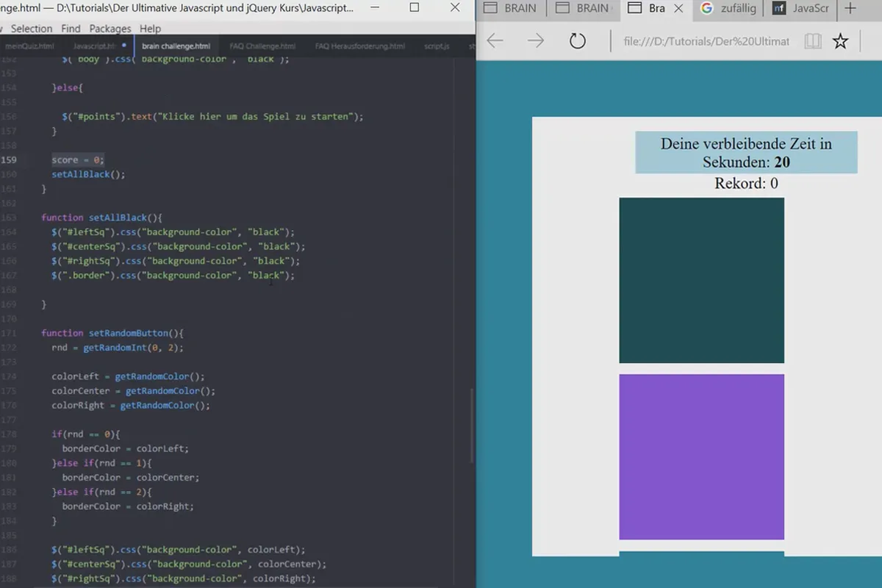Open the Find menu
This screenshot has width=882, height=588.
tap(71, 29)
